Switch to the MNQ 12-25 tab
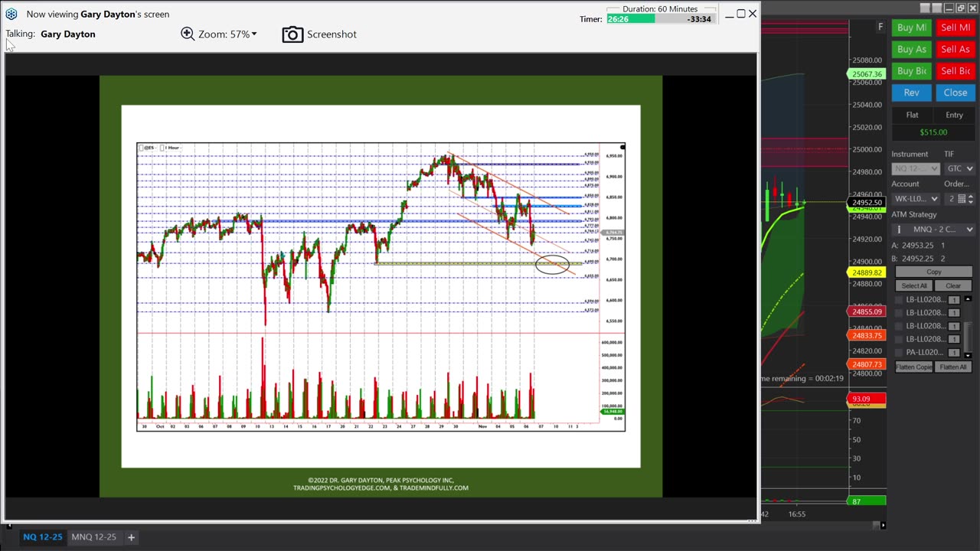This screenshot has height=551, width=980. 93,537
